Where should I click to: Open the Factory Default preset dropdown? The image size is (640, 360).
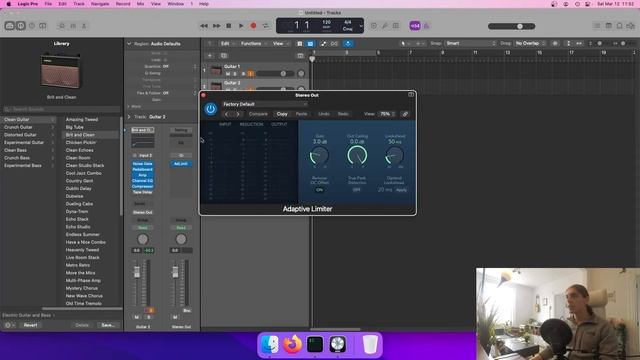(x=264, y=104)
